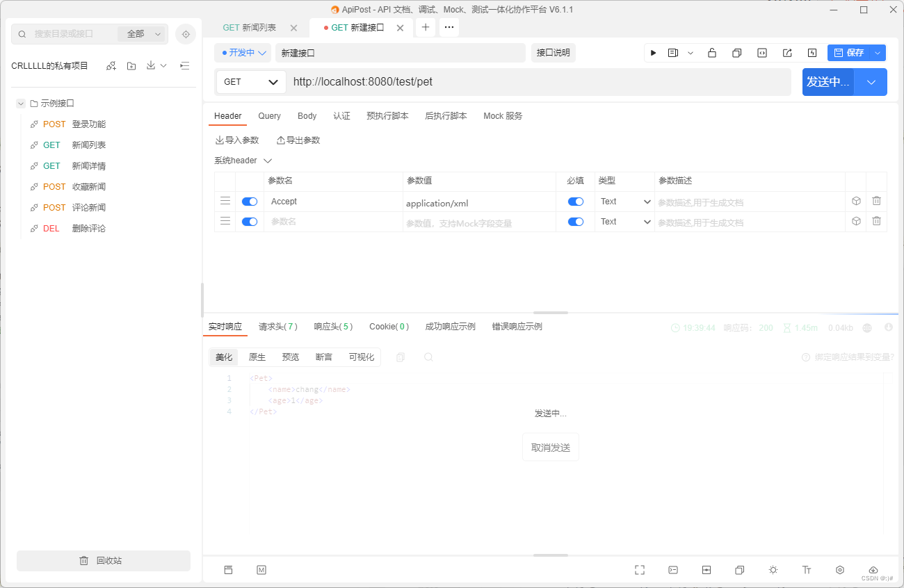Click the 取消发送 button
Viewport: 904px width, 588px height.
click(551, 448)
